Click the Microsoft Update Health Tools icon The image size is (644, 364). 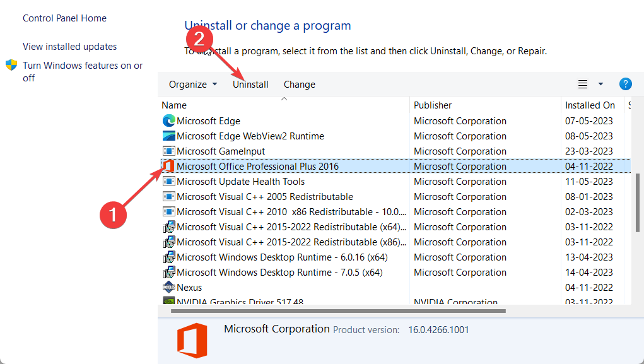point(169,182)
